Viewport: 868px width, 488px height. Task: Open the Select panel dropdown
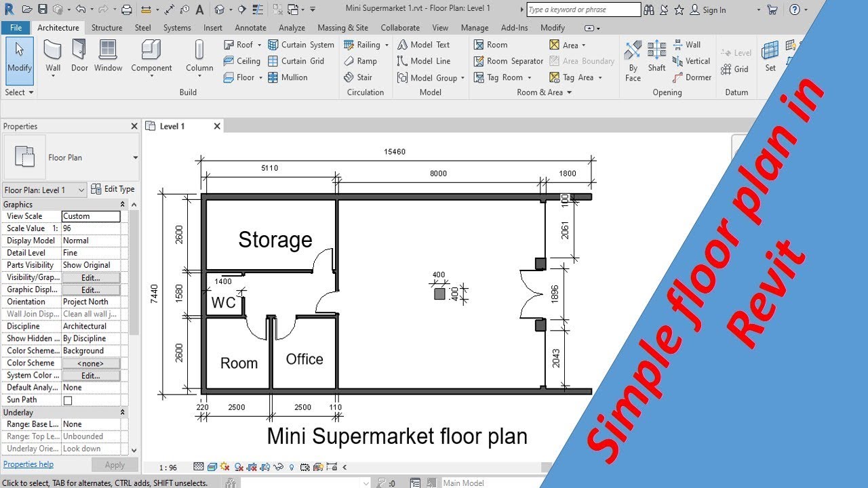click(x=20, y=93)
